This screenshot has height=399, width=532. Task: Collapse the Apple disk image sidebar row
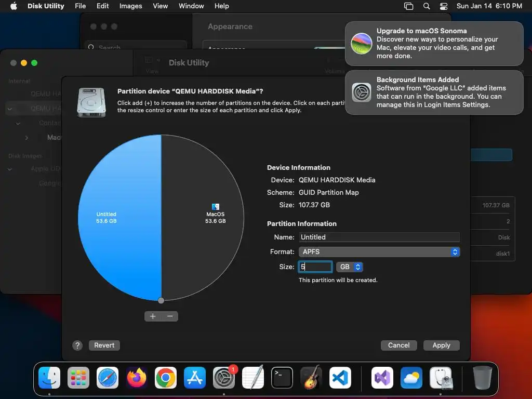tap(10, 169)
